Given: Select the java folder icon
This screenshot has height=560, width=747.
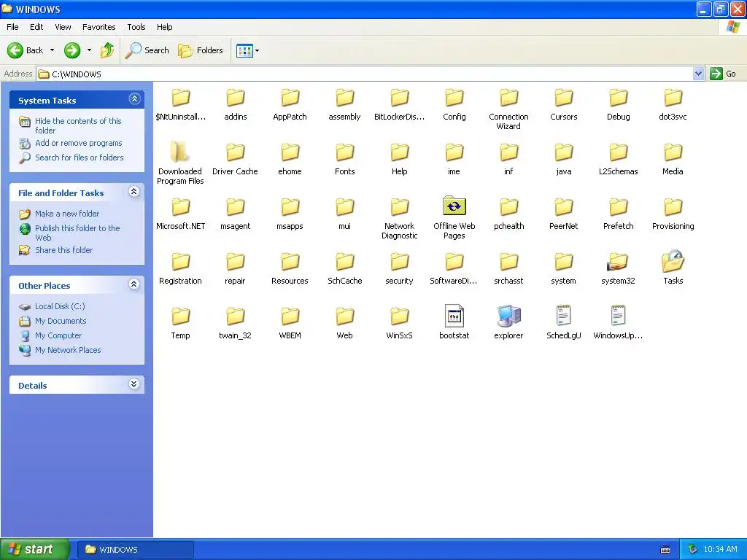Looking at the screenshot, I should (564, 153).
